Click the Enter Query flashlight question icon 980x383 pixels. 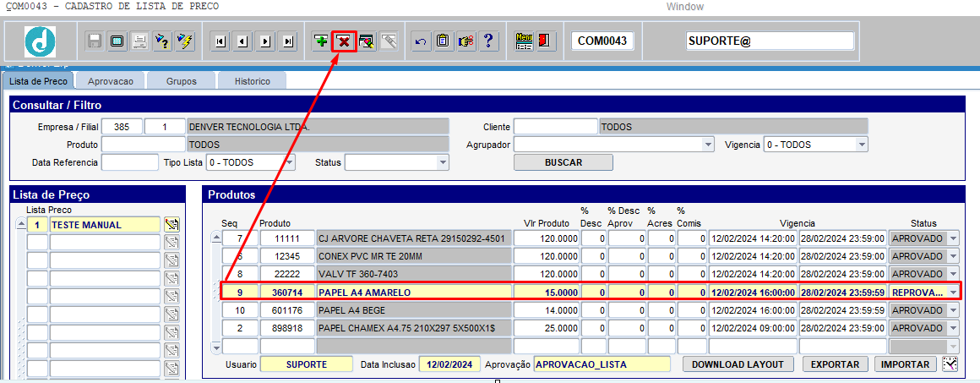[x=162, y=41]
